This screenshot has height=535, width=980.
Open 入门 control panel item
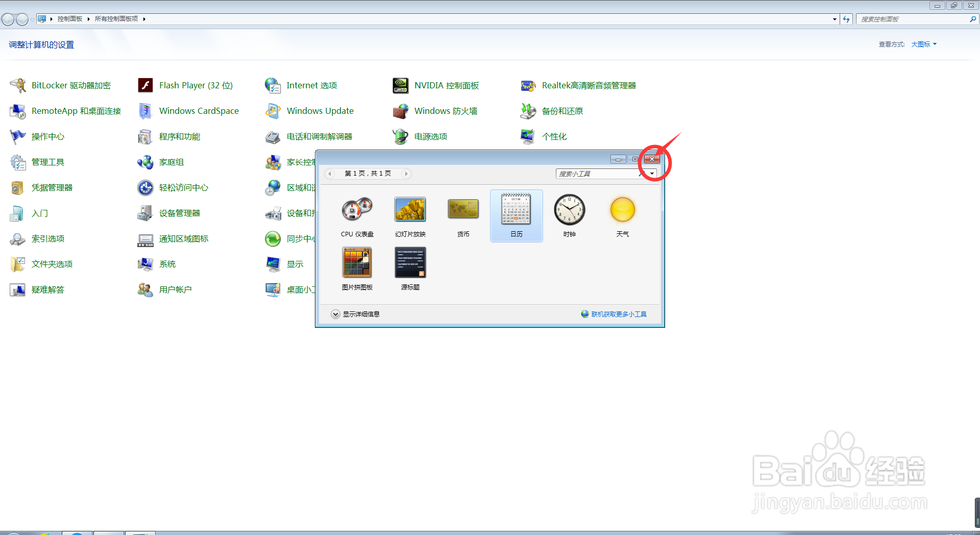(29, 213)
